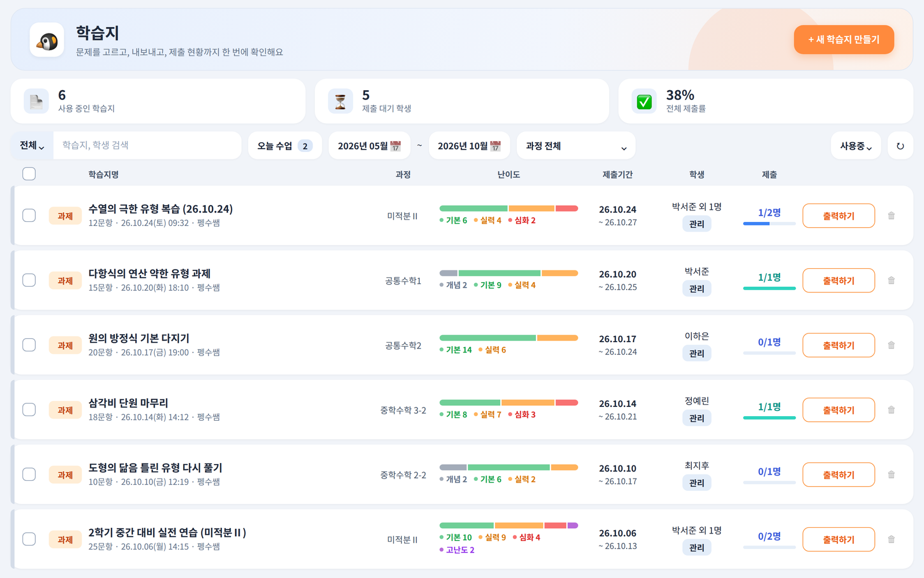Delete the 다항식의 연산 약한 유형 과제 worksheet
924x578 pixels.
click(x=892, y=280)
